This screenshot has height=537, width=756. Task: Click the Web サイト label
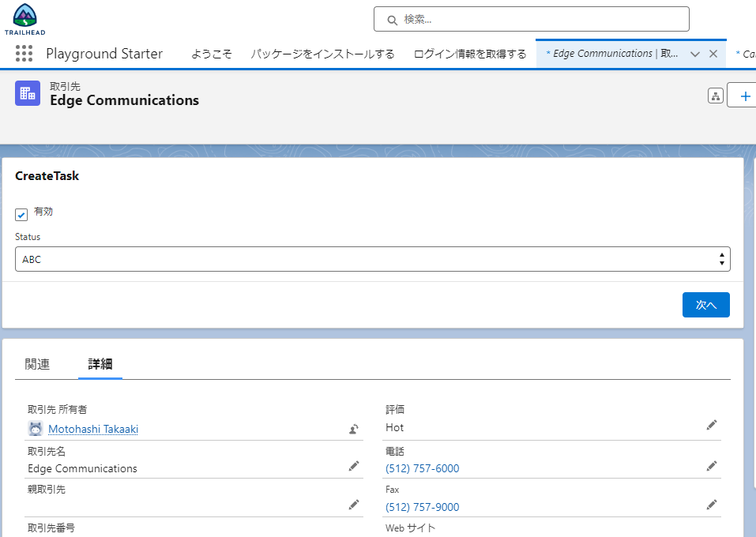pyautogui.click(x=410, y=528)
